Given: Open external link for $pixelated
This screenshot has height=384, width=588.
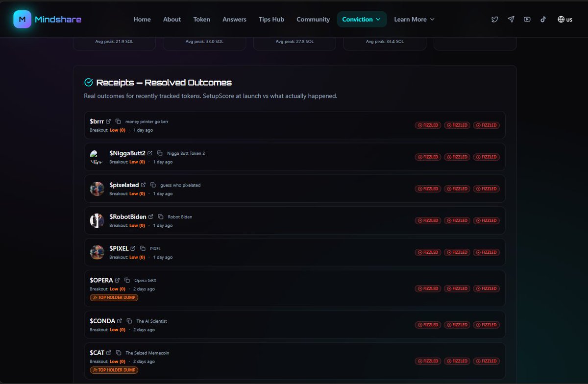Looking at the screenshot, I should (x=143, y=185).
